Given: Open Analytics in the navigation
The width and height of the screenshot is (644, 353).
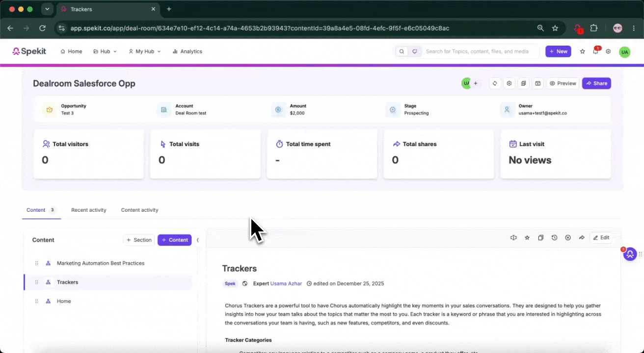Looking at the screenshot, I should (187, 51).
